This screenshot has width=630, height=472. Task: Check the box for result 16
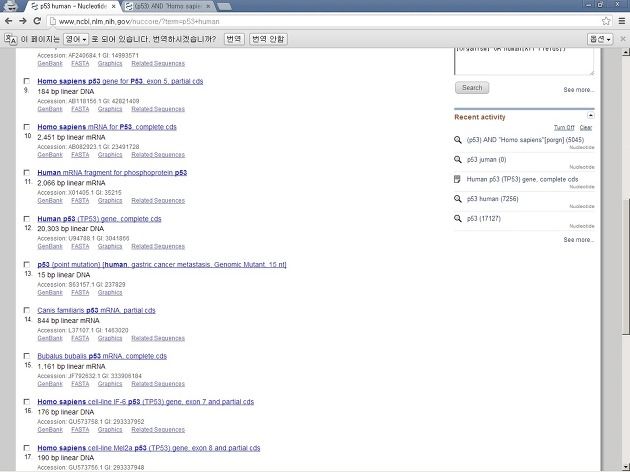coord(27,402)
